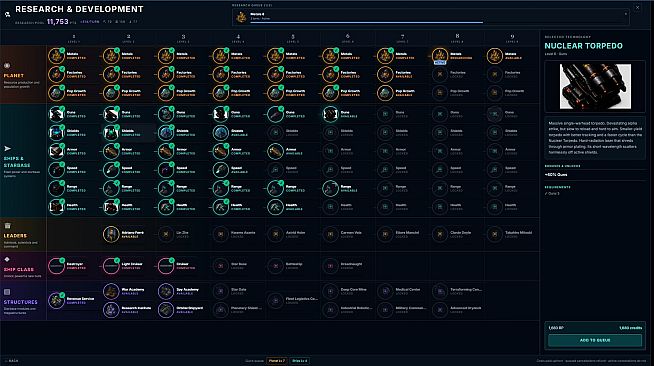Viewport: 654px width, 366px height.
Task: Pick the level 5 Armor available node
Action: coord(275,151)
